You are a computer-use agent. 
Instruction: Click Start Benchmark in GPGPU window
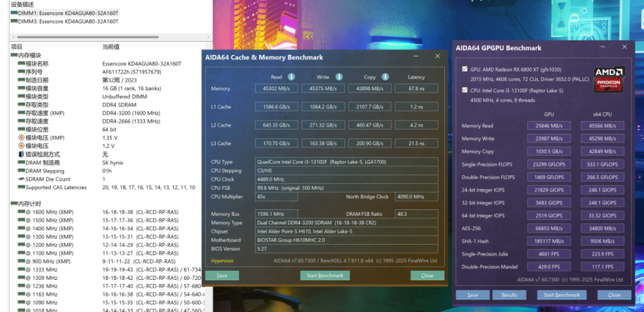562,295
